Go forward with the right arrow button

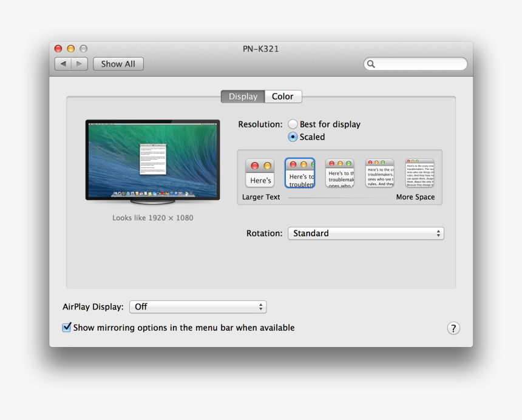[x=80, y=64]
